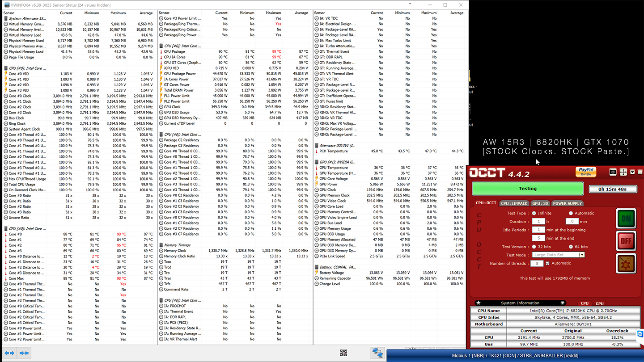
Task: Select the CPU system information tab
Action: (585, 303)
